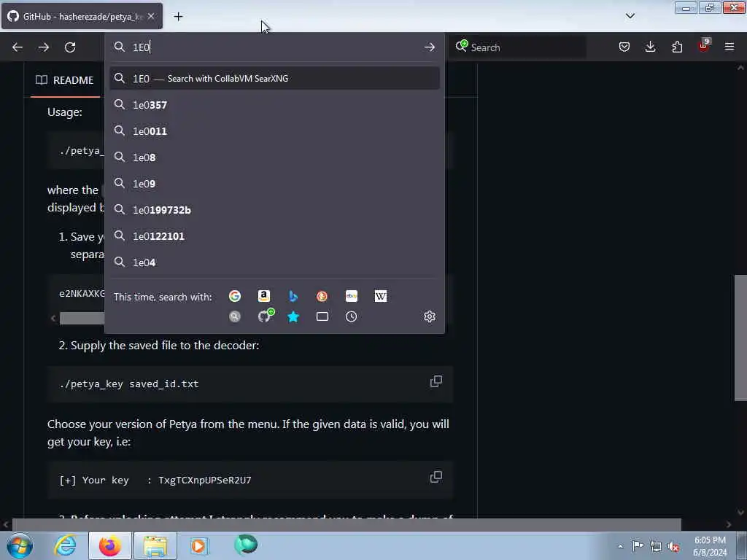The height and width of the screenshot is (560, 747).
Task: Choose suggestion 1e0199732b
Action: [x=274, y=210]
